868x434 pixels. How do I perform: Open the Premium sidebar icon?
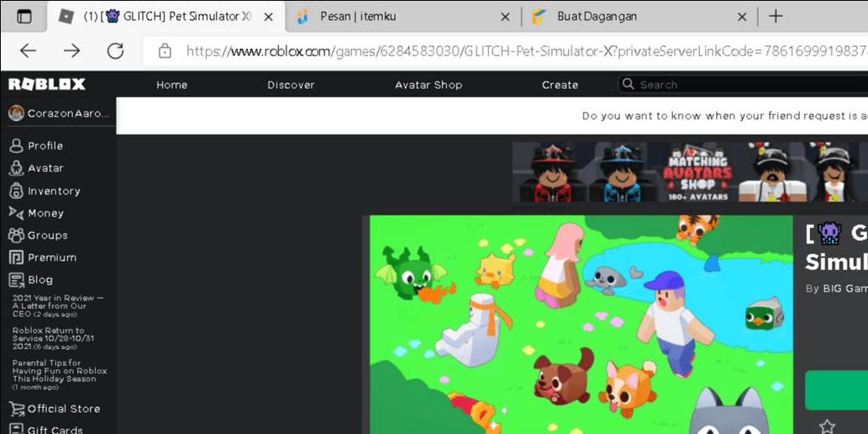click(x=15, y=258)
